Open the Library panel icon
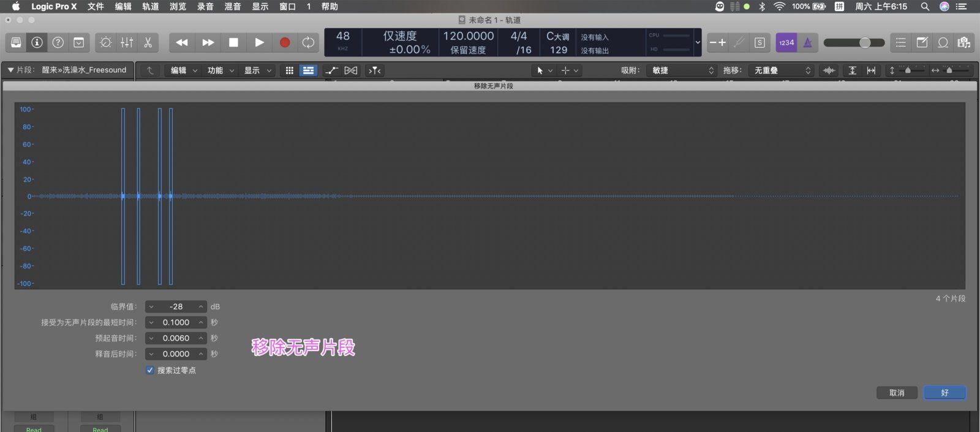This screenshot has height=432, width=980. pyautogui.click(x=17, y=42)
